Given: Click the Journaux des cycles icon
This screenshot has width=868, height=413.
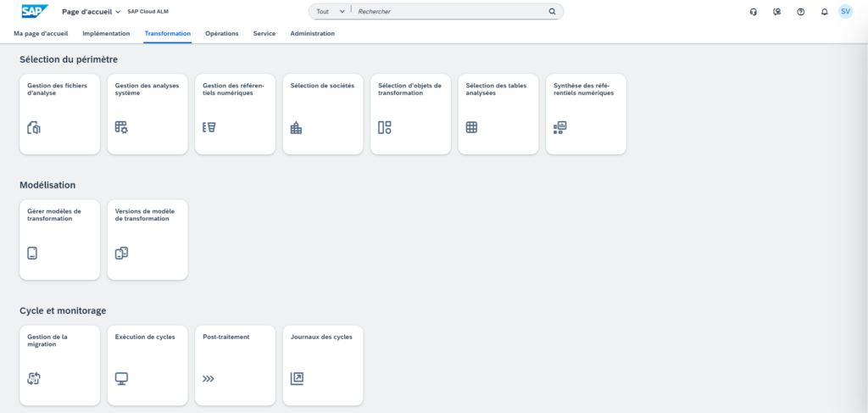Looking at the screenshot, I should point(297,379).
